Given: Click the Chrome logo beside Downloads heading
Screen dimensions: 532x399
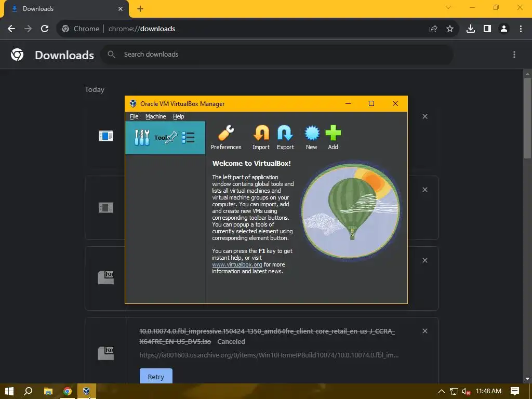Looking at the screenshot, I should click(17, 55).
